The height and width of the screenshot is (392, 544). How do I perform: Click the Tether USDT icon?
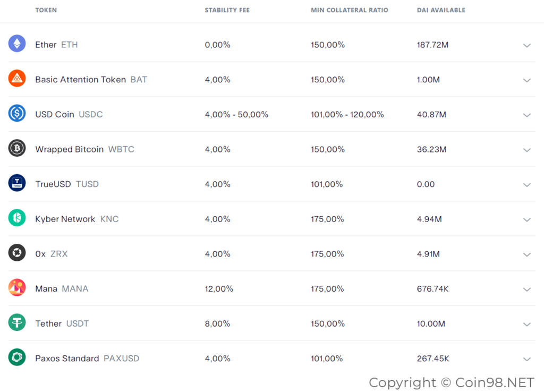tap(17, 322)
